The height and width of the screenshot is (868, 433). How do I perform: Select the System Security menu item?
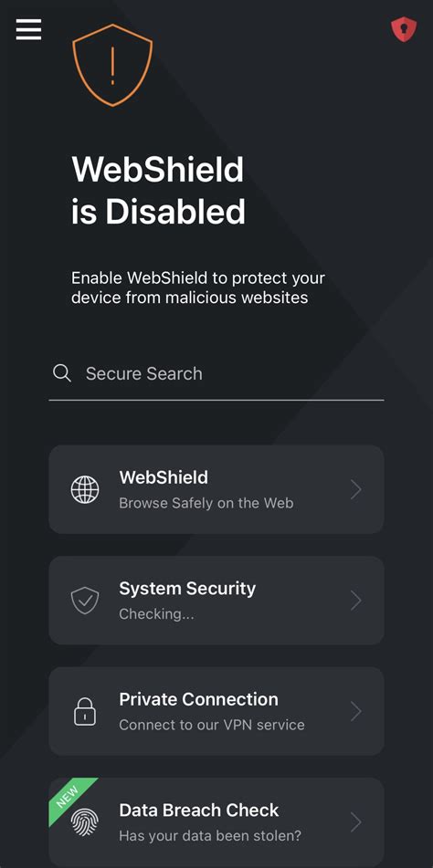coord(216,601)
